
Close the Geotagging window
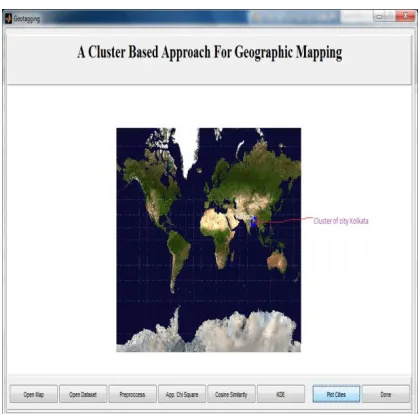pyautogui.click(x=405, y=16)
